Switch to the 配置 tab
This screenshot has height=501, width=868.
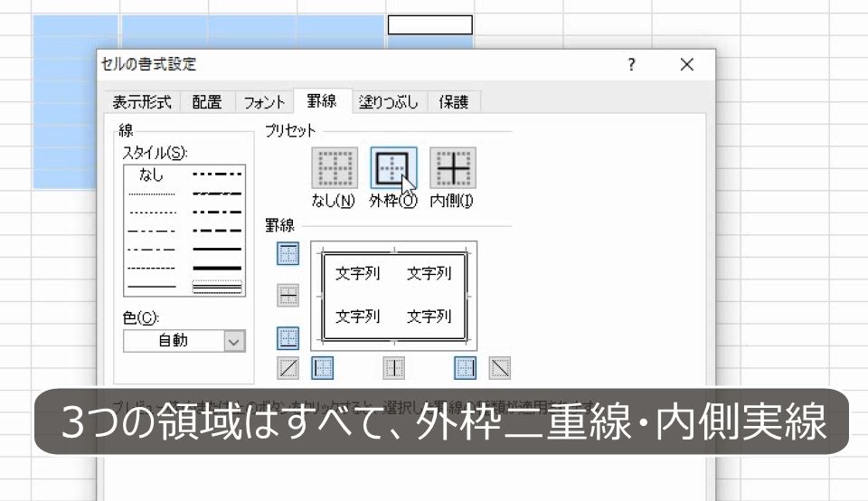pos(207,102)
